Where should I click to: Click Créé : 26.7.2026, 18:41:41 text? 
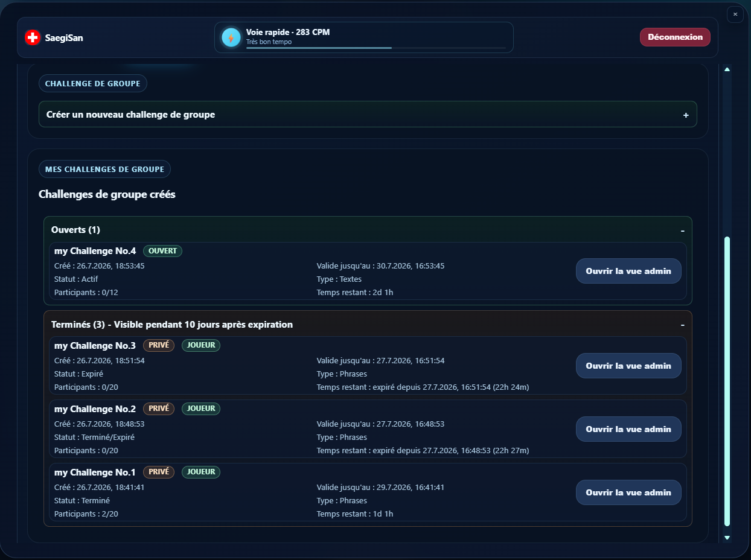point(100,488)
